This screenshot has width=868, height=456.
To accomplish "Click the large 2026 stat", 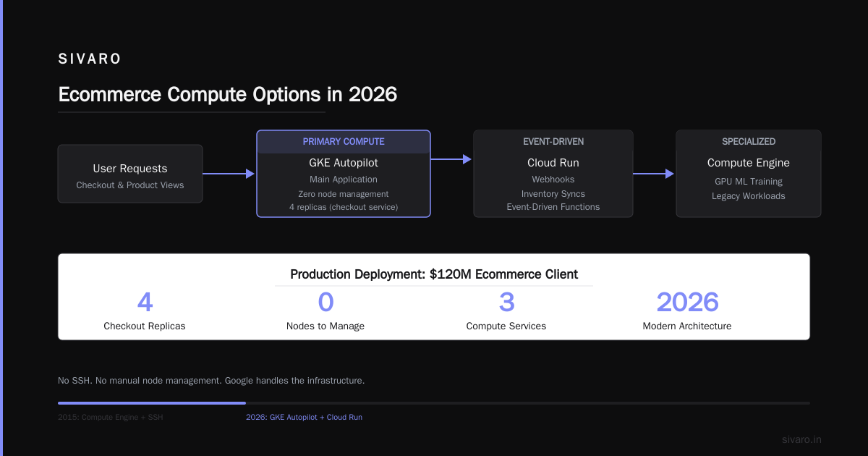I will coord(687,303).
